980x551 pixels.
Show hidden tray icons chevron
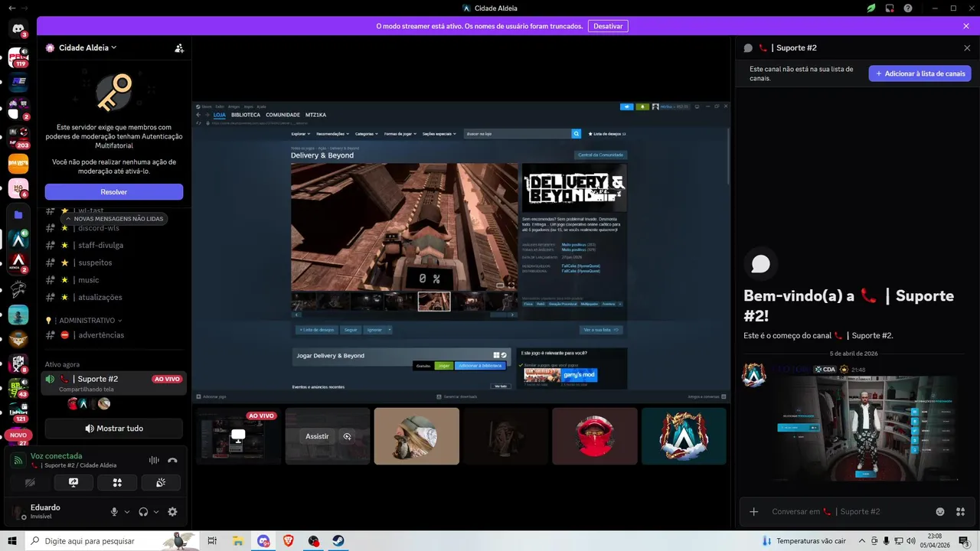click(861, 541)
